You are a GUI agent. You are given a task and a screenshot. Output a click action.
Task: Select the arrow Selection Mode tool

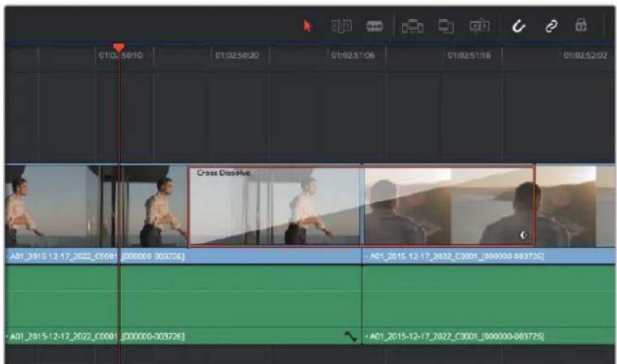[x=307, y=26]
